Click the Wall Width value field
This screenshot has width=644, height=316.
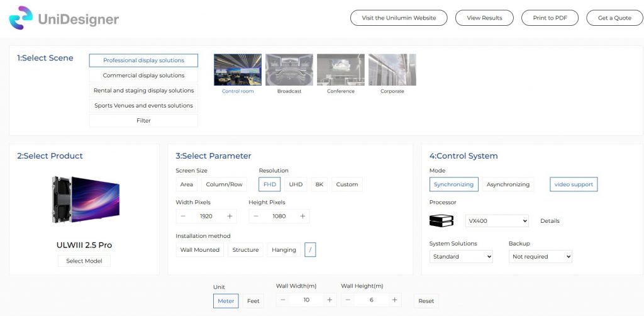306,300
